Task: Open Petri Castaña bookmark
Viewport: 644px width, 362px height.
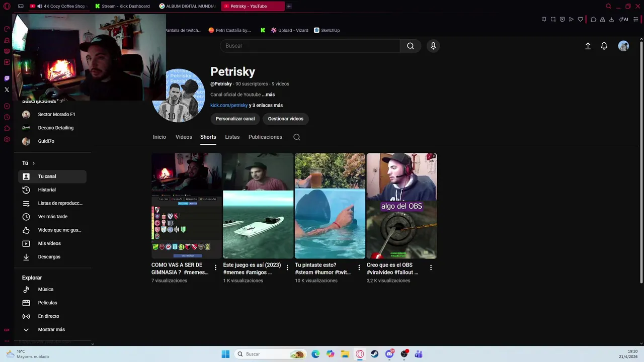Action: point(229,30)
